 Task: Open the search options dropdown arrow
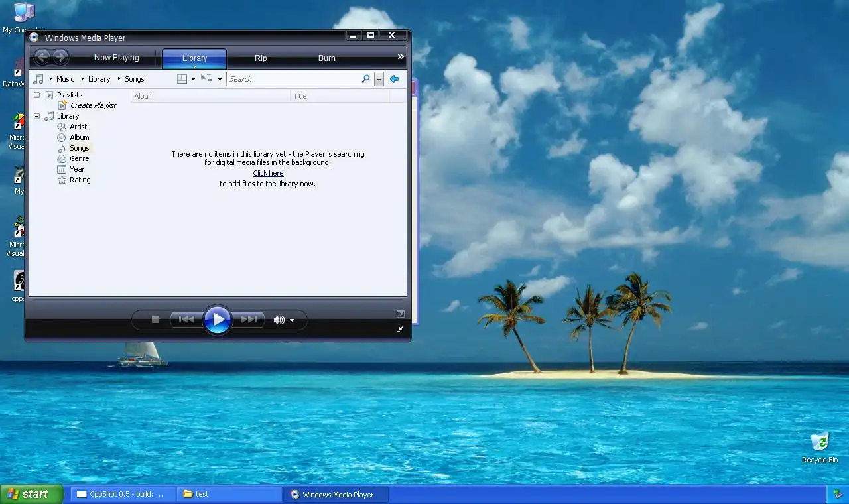click(379, 79)
